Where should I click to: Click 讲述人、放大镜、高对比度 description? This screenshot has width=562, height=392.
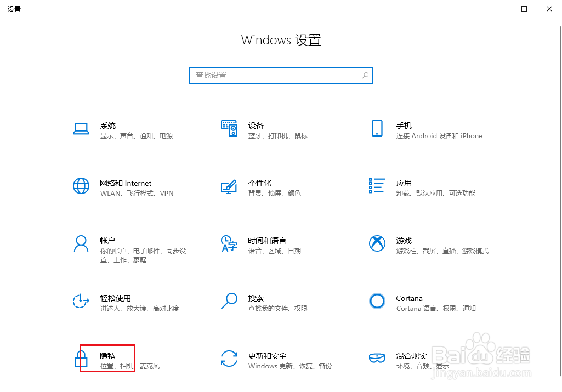pos(140,309)
